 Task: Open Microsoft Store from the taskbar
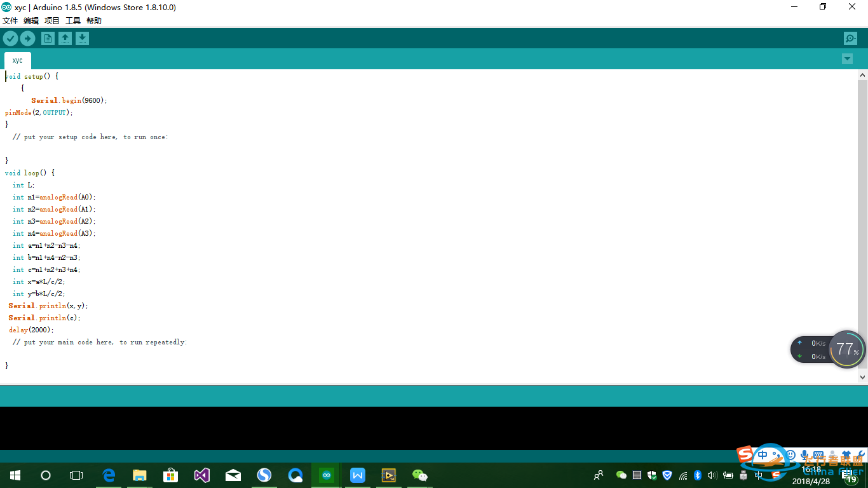coord(171,475)
